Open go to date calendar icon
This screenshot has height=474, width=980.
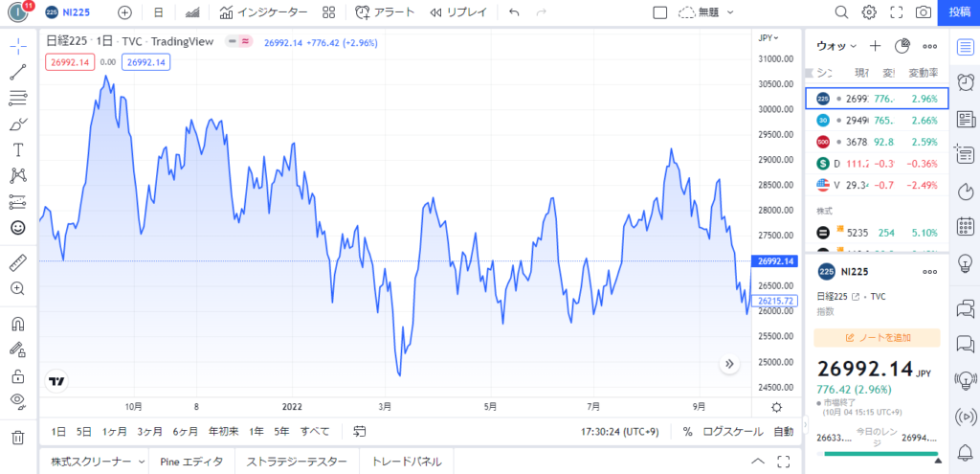pyautogui.click(x=360, y=431)
